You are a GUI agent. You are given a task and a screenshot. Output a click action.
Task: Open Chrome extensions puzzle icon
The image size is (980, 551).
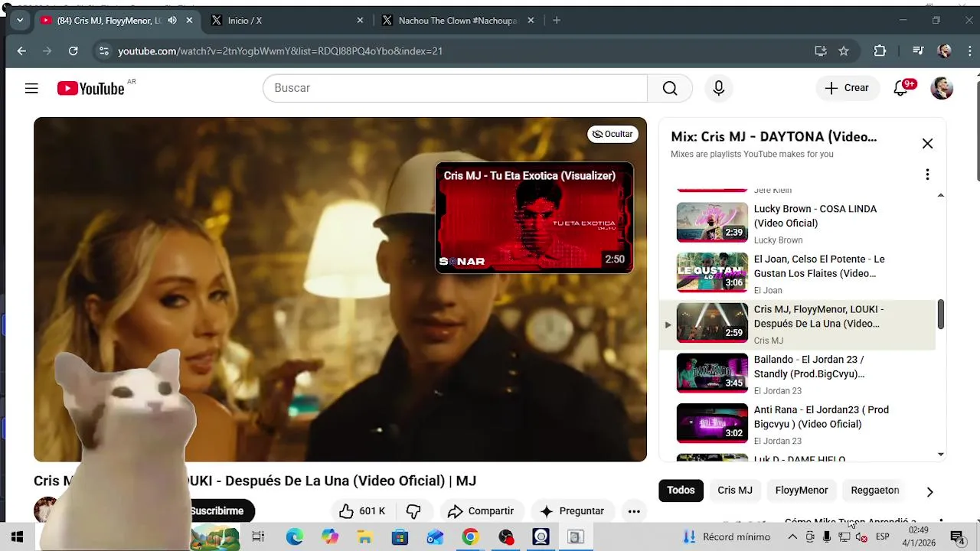tap(880, 51)
